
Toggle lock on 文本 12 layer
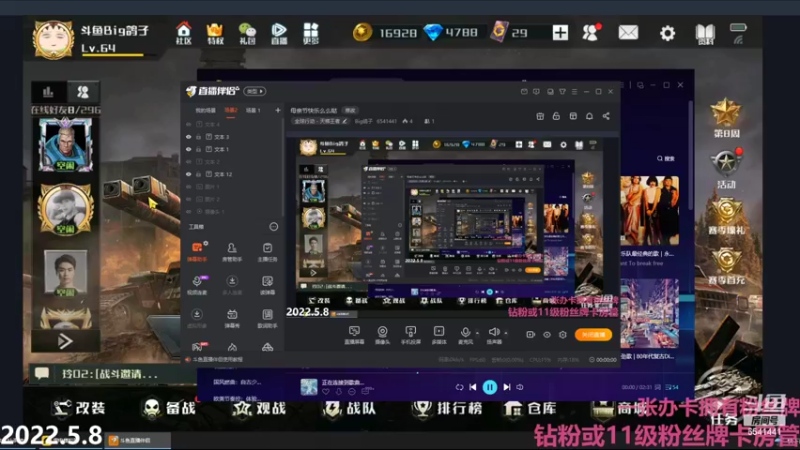pyautogui.click(x=198, y=174)
